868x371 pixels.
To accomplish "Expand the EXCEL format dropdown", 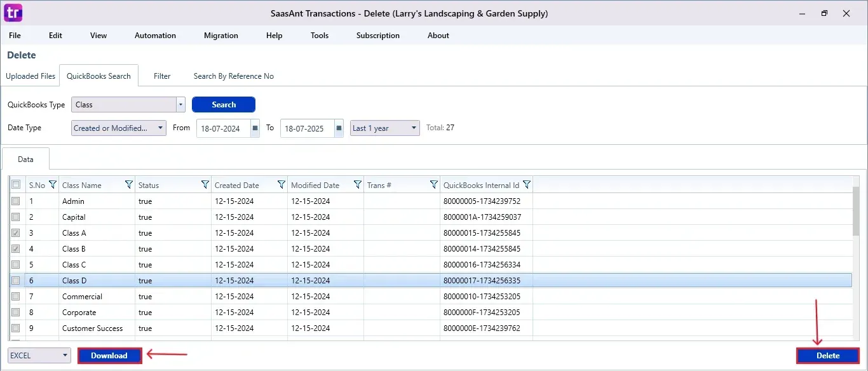I will 39,356.
